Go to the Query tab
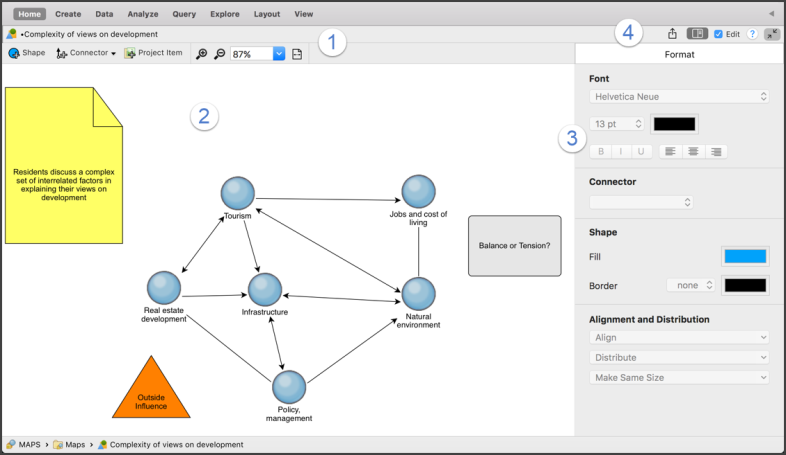786x455 pixels. tap(184, 14)
